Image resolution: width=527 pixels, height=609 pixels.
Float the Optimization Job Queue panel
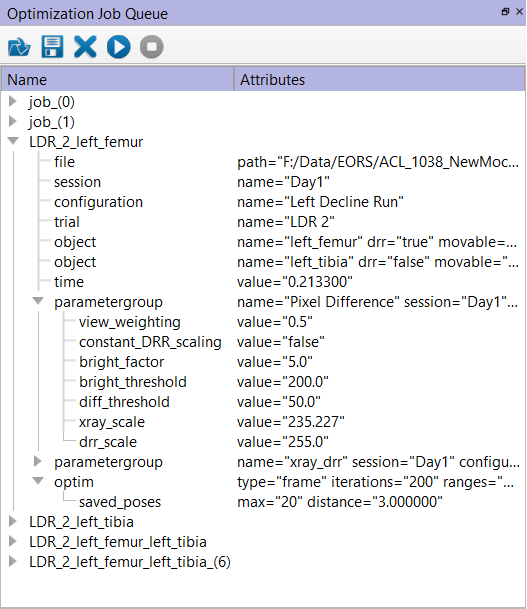click(x=505, y=12)
